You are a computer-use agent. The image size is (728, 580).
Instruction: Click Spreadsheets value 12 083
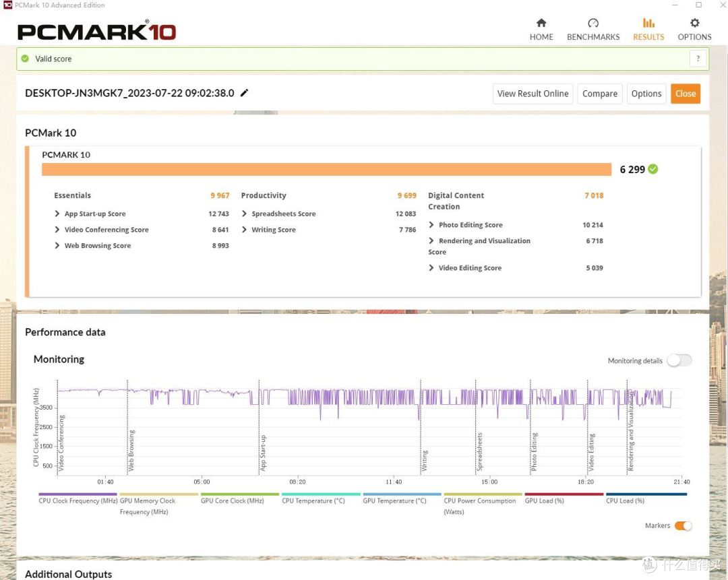406,214
